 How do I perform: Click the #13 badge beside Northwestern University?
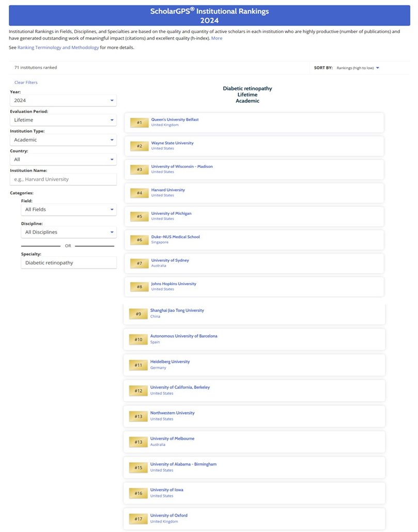click(x=138, y=416)
